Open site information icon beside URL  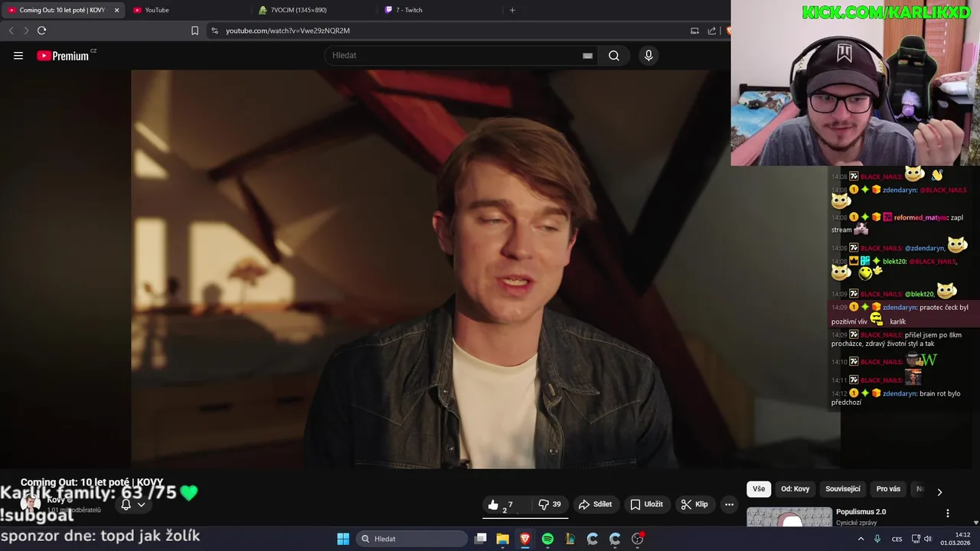coord(214,31)
